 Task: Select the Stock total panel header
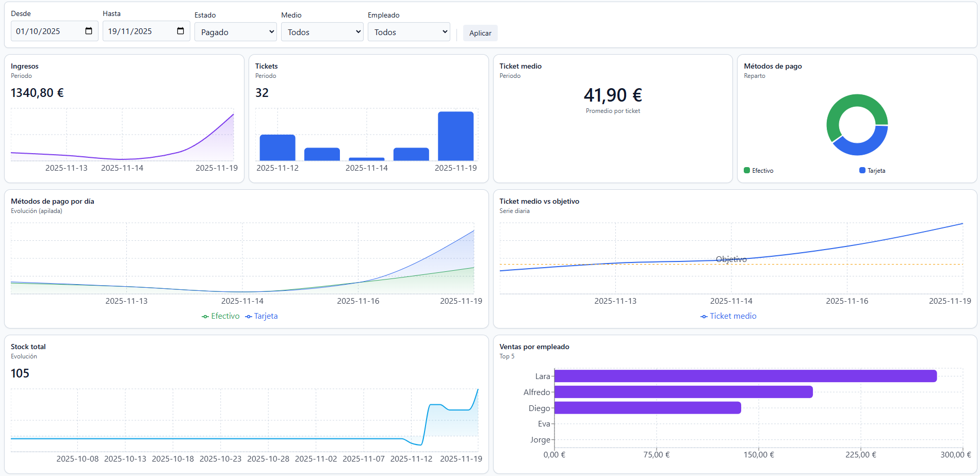pyautogui.click(x=28, y=347)
